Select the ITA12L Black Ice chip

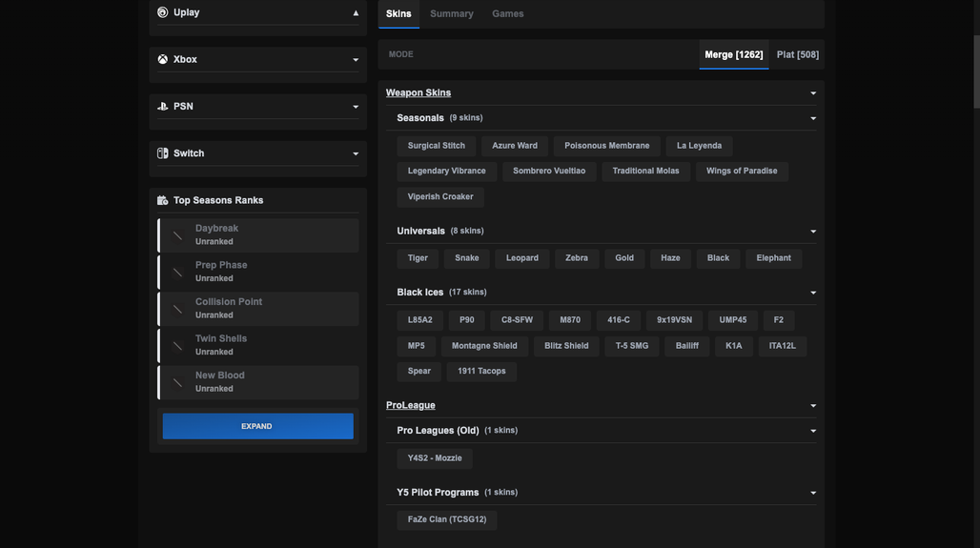[x=783, y=346]
